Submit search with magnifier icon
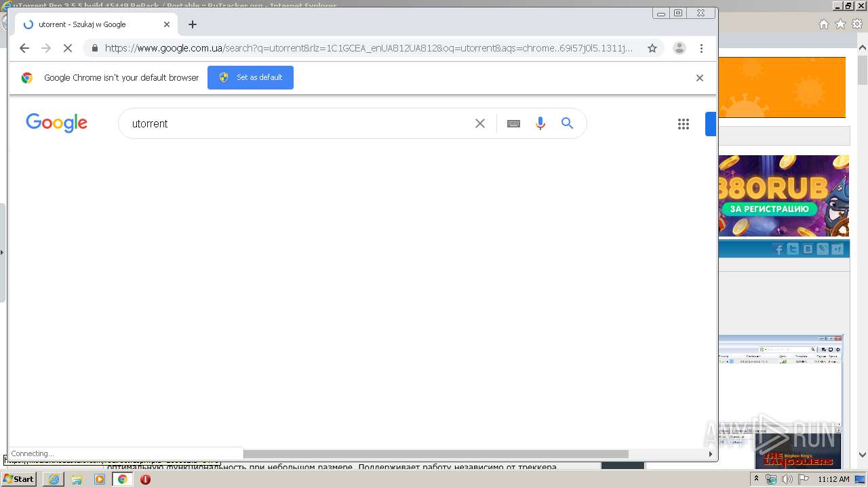The height and width of the screenshot is (488, 868). (x=568, y=123)
